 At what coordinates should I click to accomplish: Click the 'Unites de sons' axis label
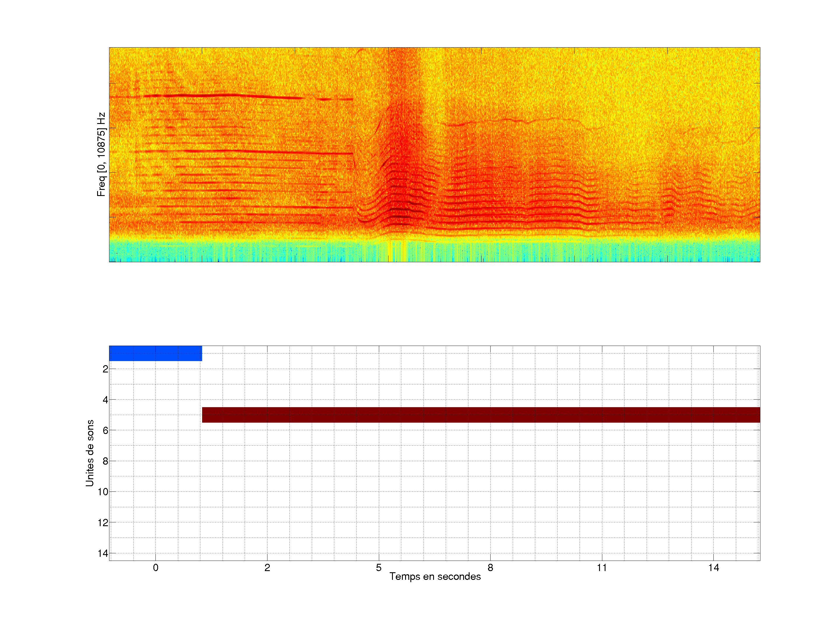(x=90, y=453)
